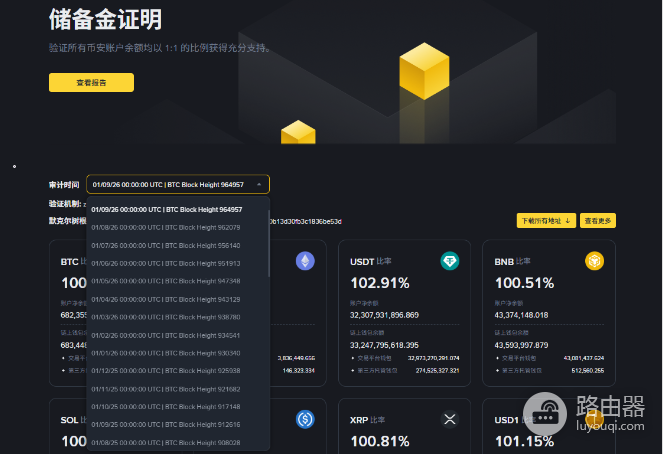Click the USDT Tether icon
The width and height of the screenshot is (663, 454).
point(450,261)
